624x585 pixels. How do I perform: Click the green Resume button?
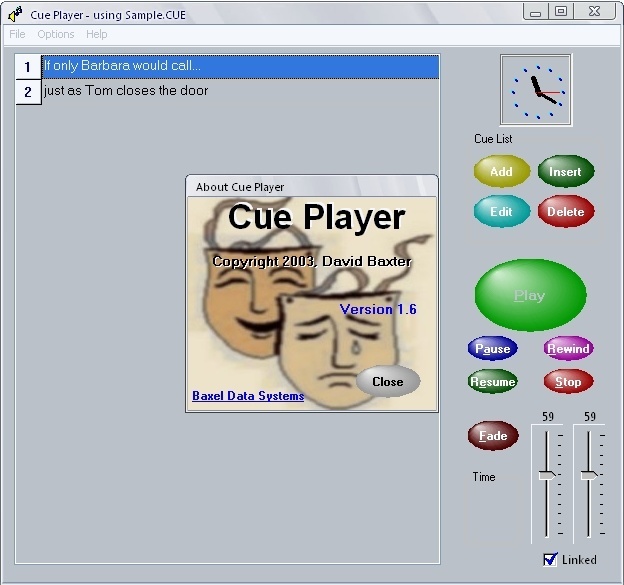coord(492,382)
